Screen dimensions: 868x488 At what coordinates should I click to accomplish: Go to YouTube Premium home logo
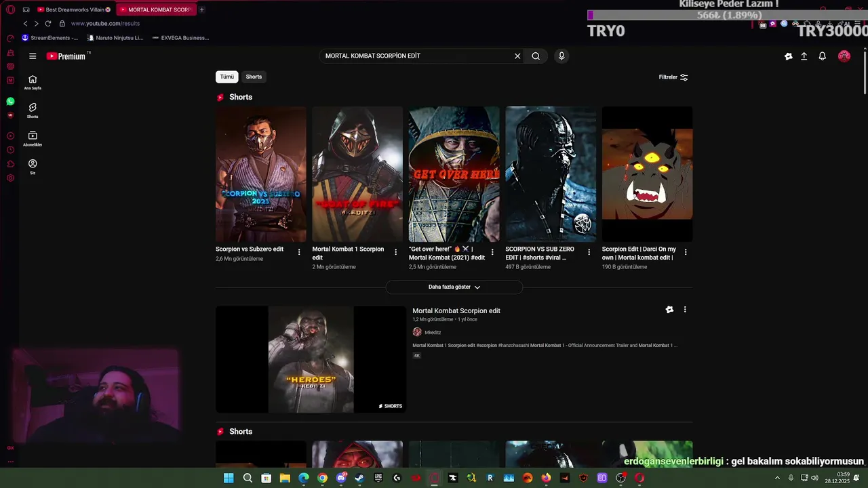pyautogui.click(x=66, y=56)
